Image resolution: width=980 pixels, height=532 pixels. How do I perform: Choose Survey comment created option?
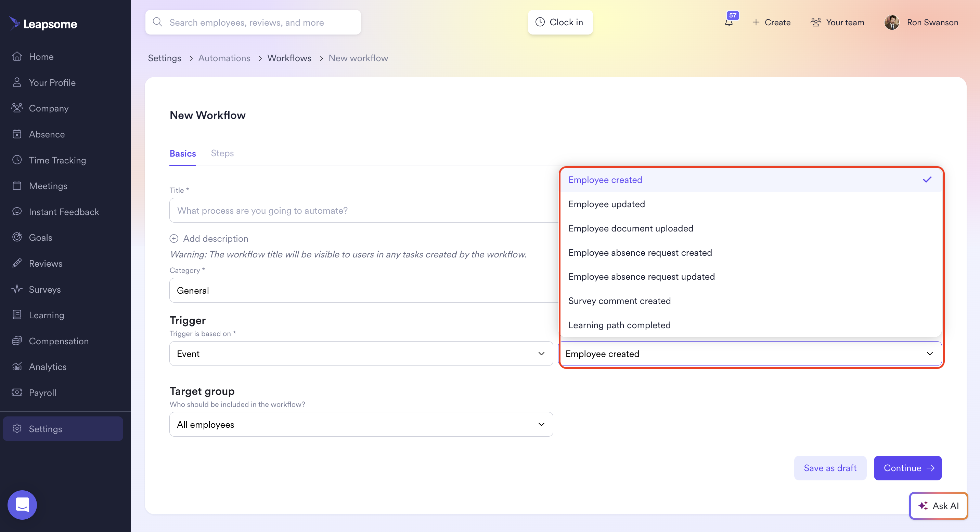tap(751, 301)
